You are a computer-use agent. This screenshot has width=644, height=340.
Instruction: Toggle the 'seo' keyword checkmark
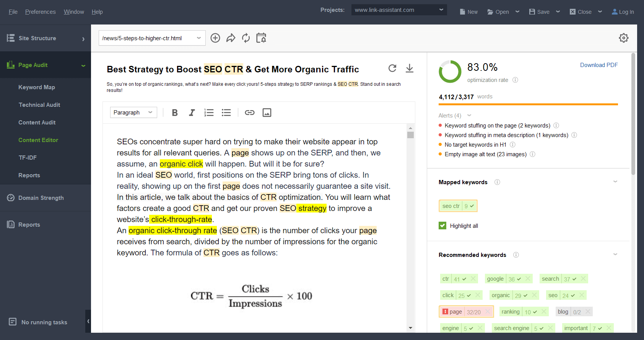572,296
